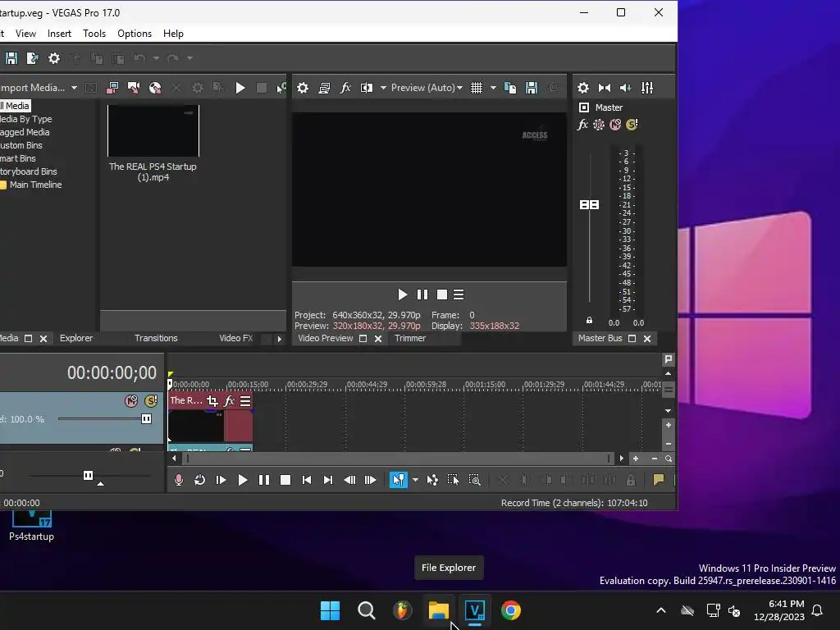Open Master FX button under Master label

583,125
